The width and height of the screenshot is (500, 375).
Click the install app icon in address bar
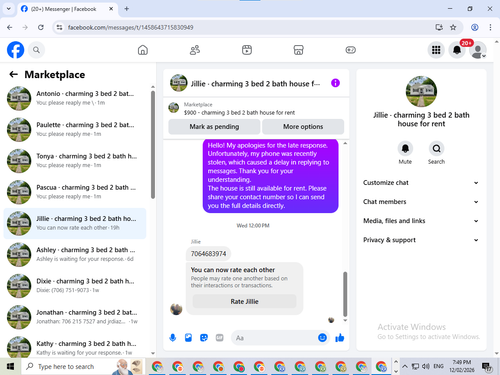(439, 27)
